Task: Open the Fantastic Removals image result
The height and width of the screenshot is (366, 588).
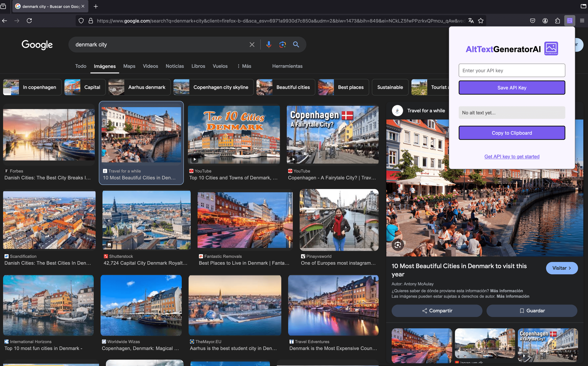Action: [245, 220]
